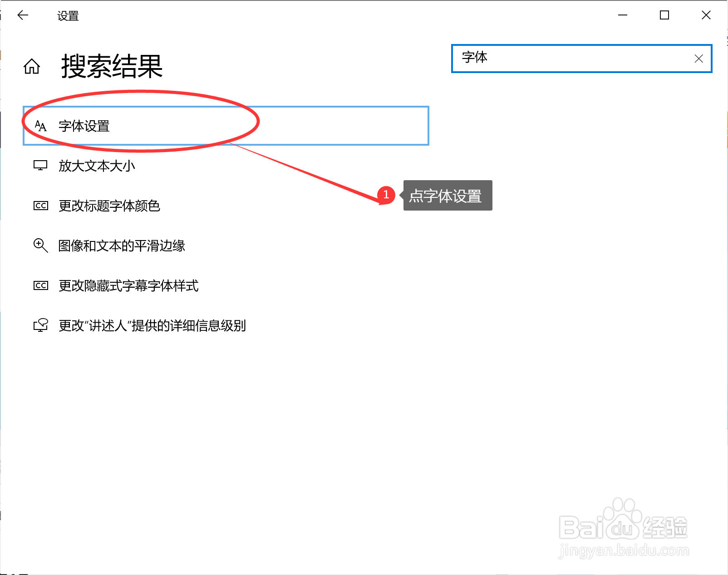The width and height of the screenshot is (728, 575).
Task: Clear the search box with the X icon
Action: [x=698, y=59]
